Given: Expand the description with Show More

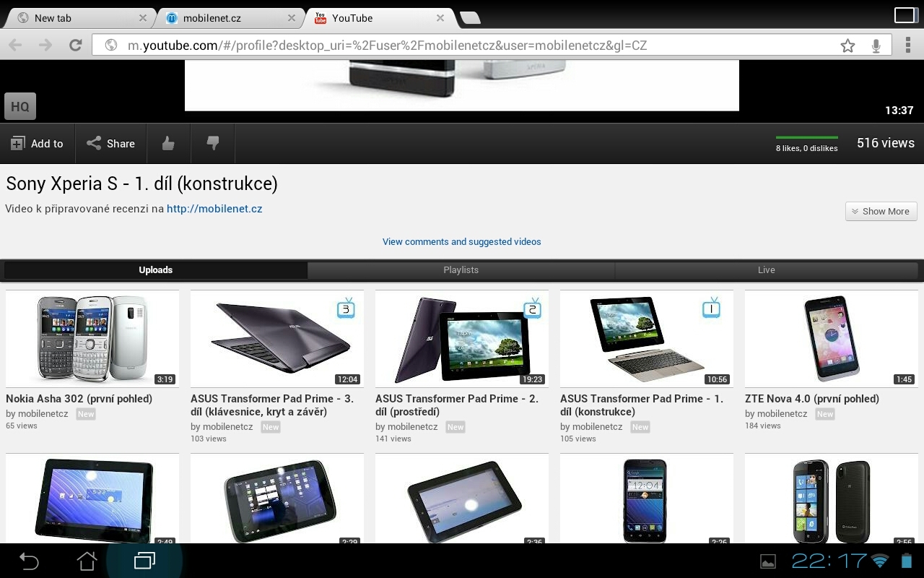Looking at the screenshot, I should tap(881, 211).
